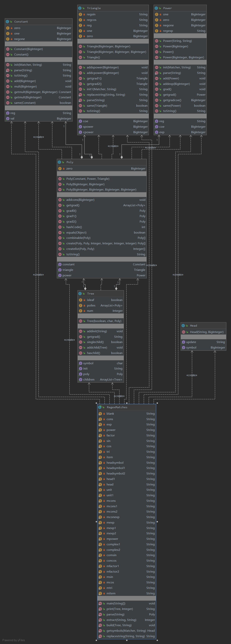The height and width of the screenshot is (644, 231).
Task: Click the field icon beside regexp in Power
Action: [157, 31]
